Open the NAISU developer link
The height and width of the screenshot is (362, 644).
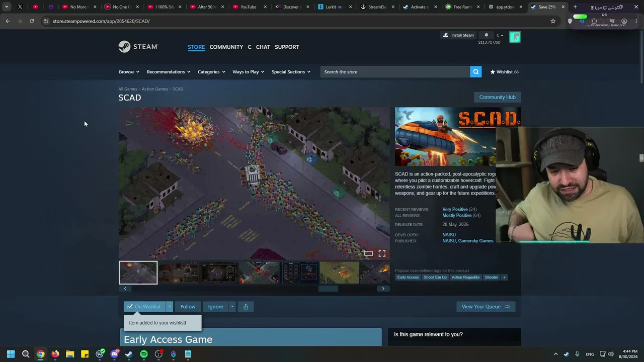tap(449, 235)
